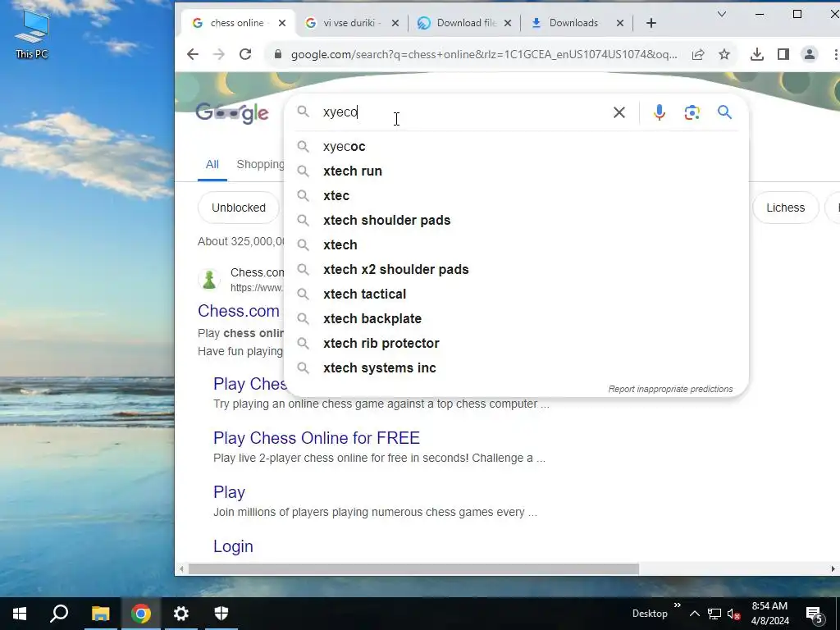840x630 pixels.
Task: Start a voice search with the microphone
Action: pyautogui.click(x=660, y=112)
